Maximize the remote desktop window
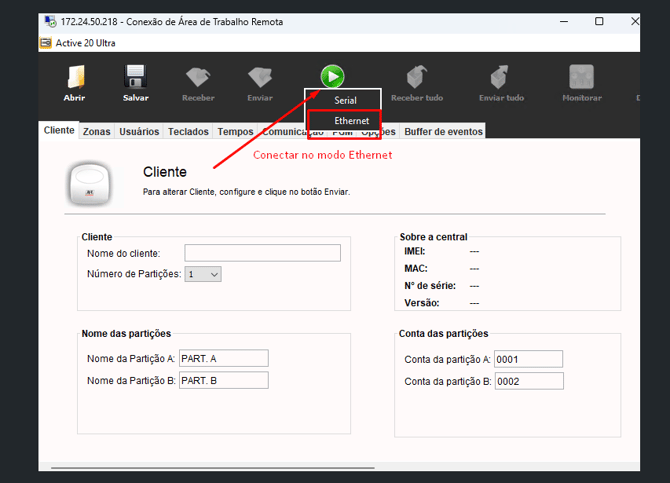Viewport: 670px width, 483px height. (x=599, y=21)
